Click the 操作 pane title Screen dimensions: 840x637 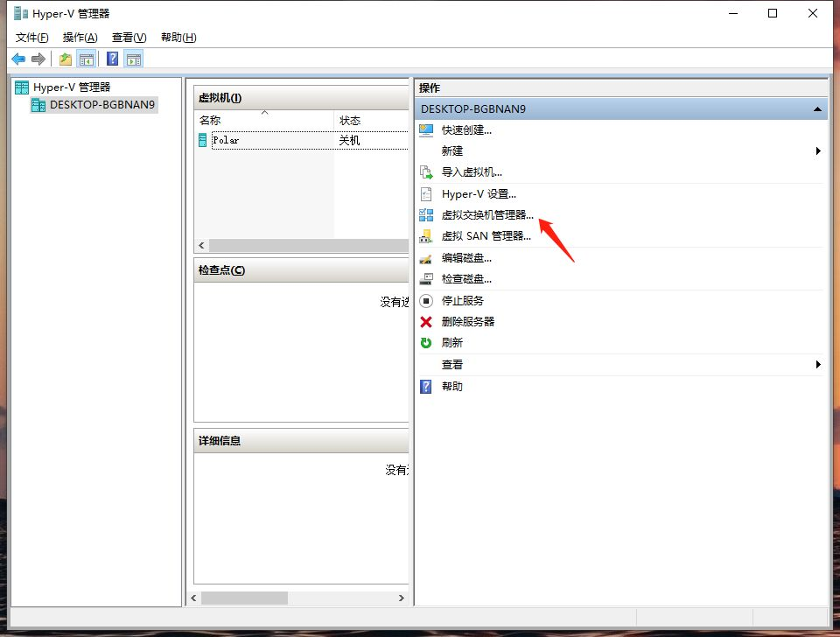click(429, 87)
